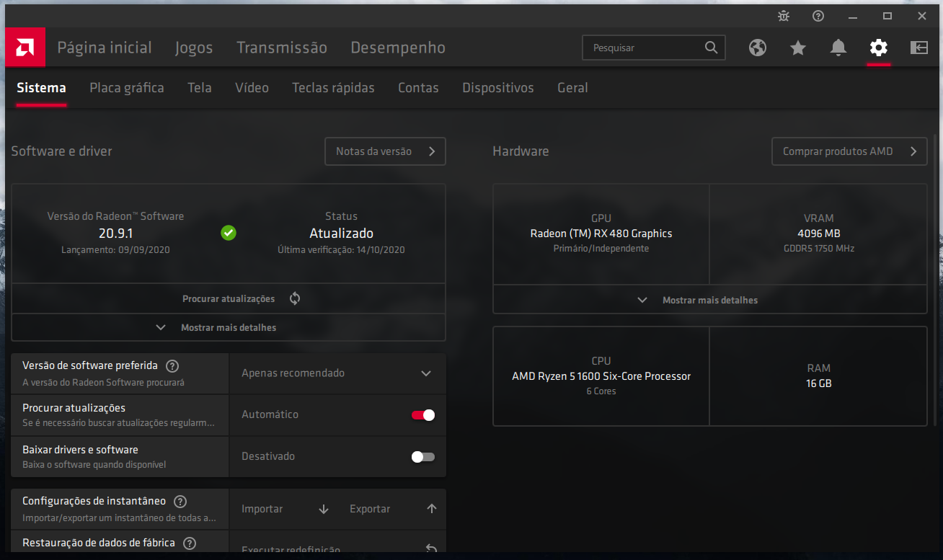Click the Importar down arrow icon
The width and height of the screenshot is (943, 560).
tap(324, 509)
